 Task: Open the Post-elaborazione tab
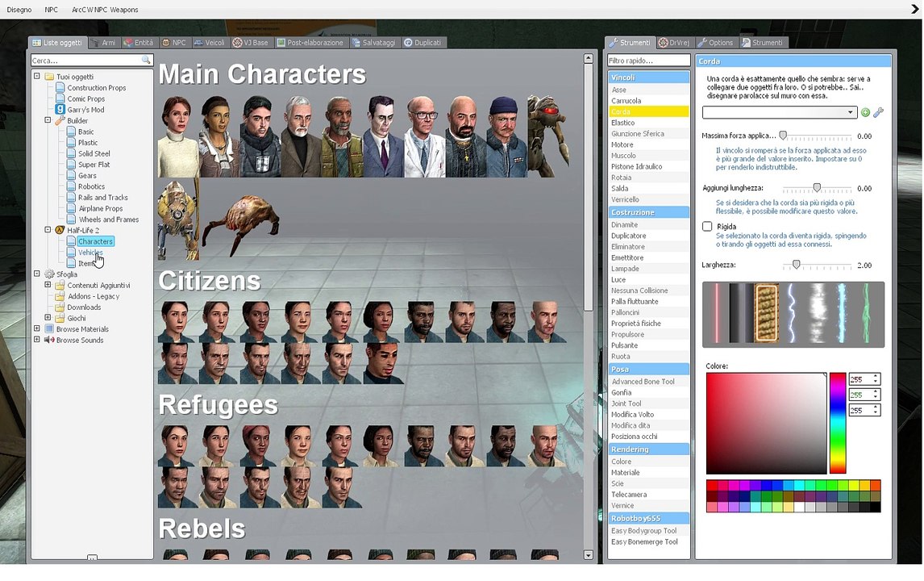(310, 43)
